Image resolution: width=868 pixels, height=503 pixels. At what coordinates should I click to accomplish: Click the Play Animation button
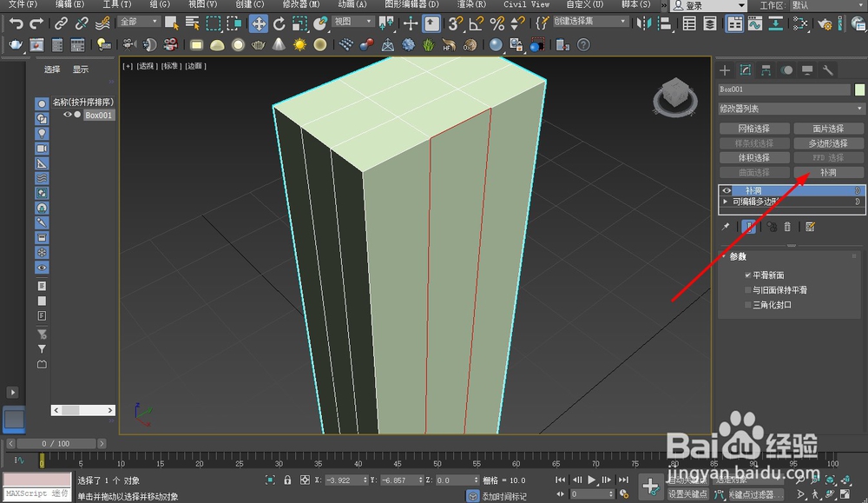pyautogui.click(x=592, y=480)
